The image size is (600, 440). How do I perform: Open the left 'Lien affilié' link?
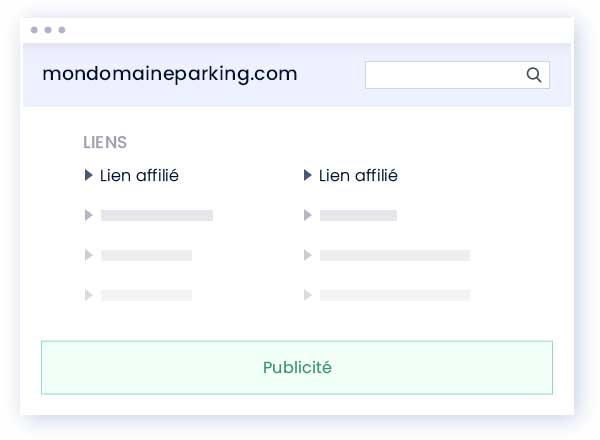[x=139, y=176]
